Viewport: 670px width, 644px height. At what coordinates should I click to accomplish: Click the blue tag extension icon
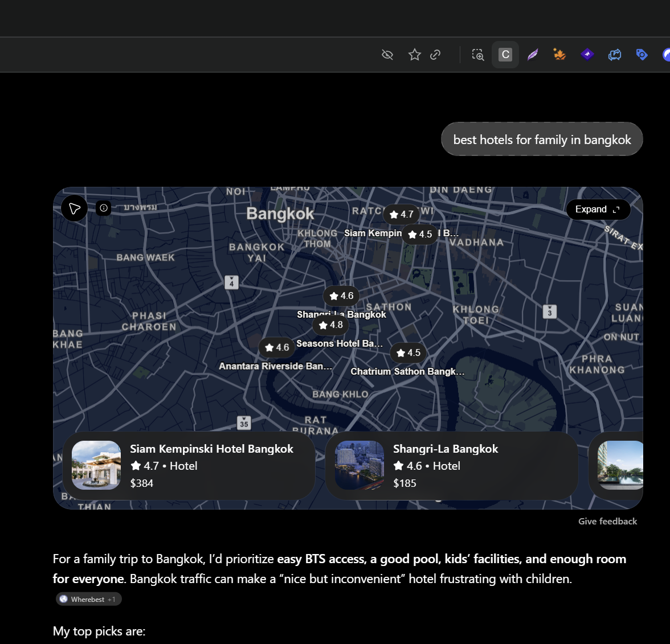[642, 55]
